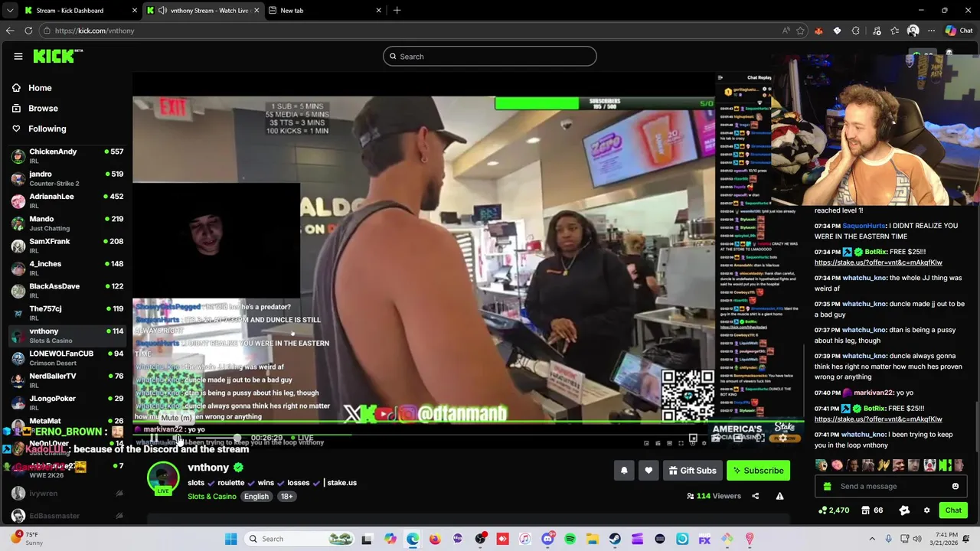The height and width of the screenshot is (551, 980).
Task: Click the English language tag
Action: click(x=256, y=497)
